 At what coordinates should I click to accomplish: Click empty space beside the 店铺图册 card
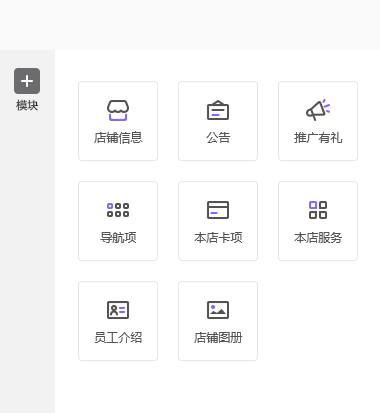[318, 321]
